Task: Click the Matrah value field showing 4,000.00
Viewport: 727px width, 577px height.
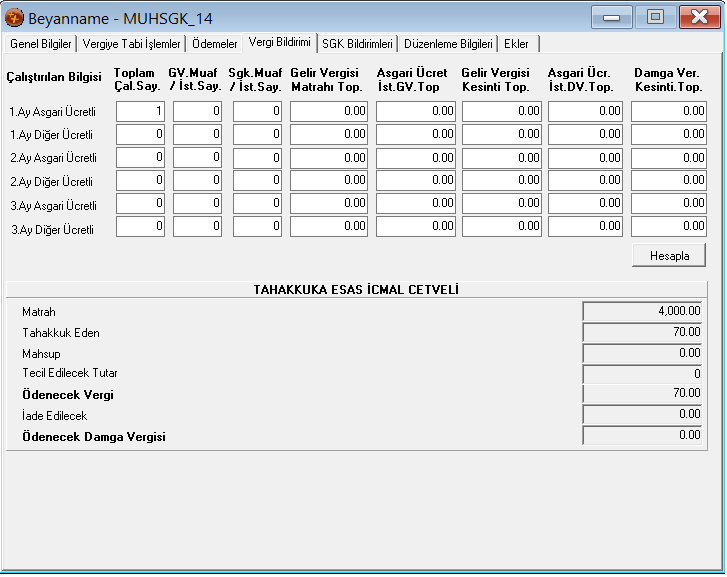Action: [642, 311]
